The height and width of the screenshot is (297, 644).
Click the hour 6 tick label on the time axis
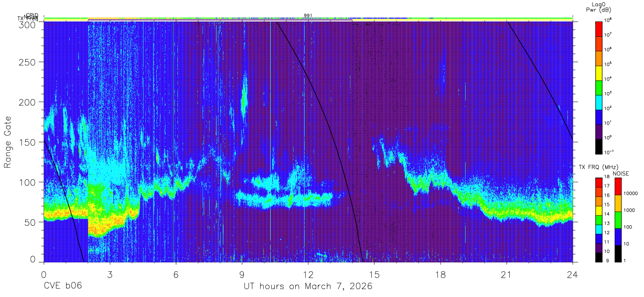[x=176, y=274]
